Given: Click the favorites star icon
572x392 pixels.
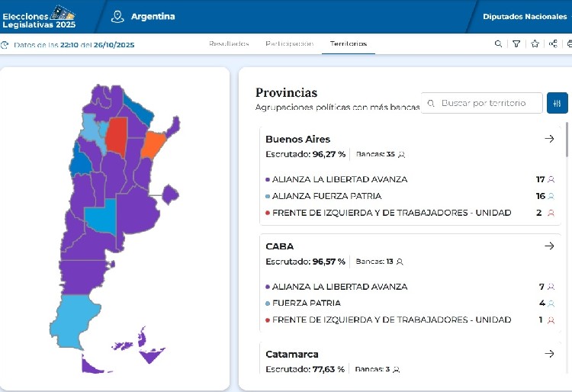Looking at the screenshot, I should pyautogui.click(x=535, y=44).
